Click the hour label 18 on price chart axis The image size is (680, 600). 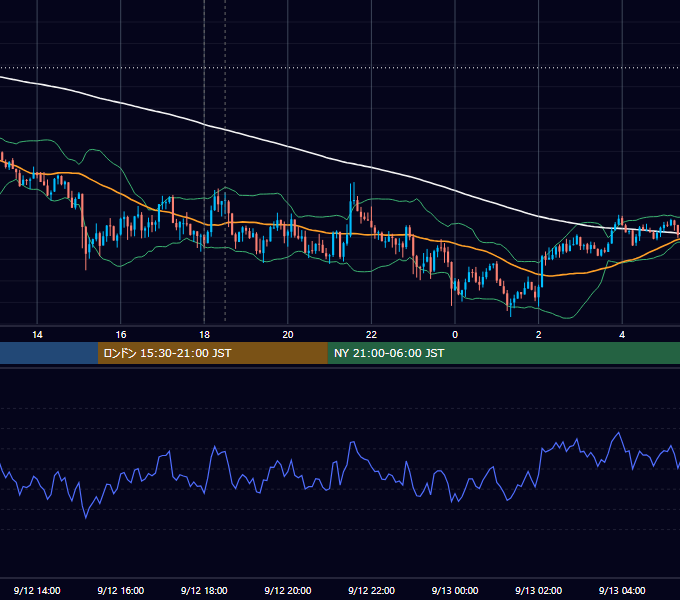coord(204,335)
